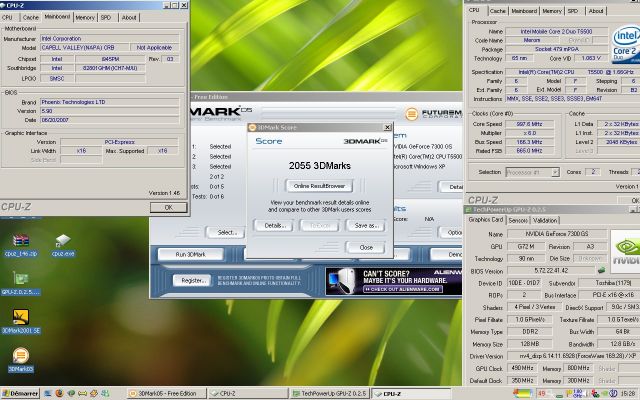Image resolution: width=640 pixels, height=400 pixels.
Task: Select the 3DMark05 desktop icon
Action: pos(20,360)
